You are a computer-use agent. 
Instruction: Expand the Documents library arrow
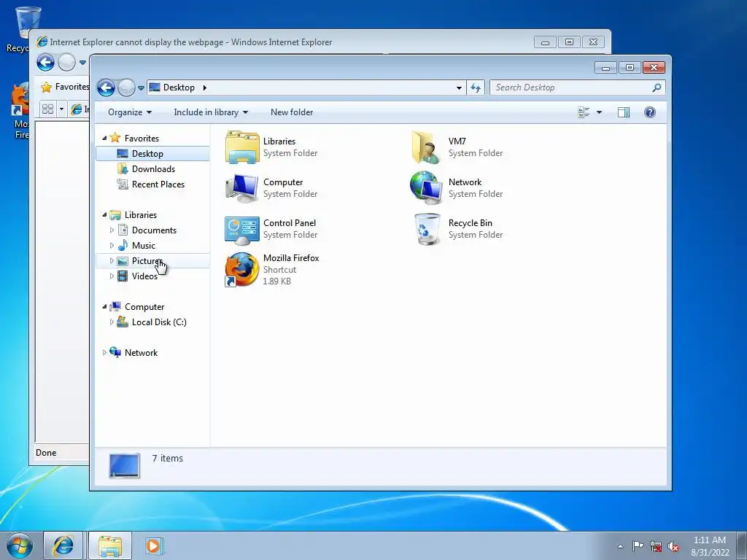[112, 230]
